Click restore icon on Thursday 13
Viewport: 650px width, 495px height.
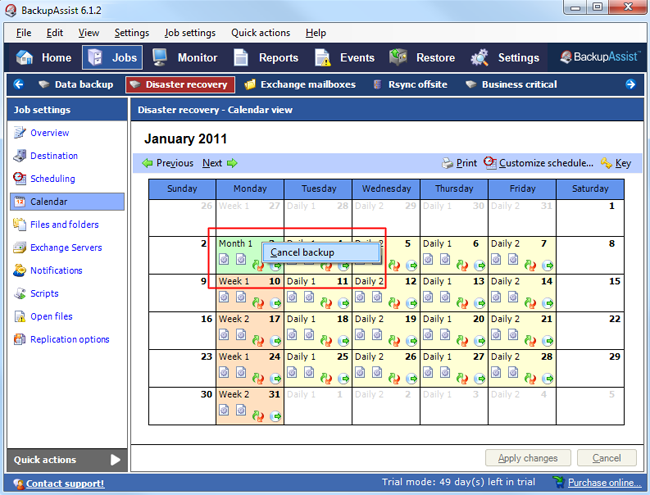[463, 303]
